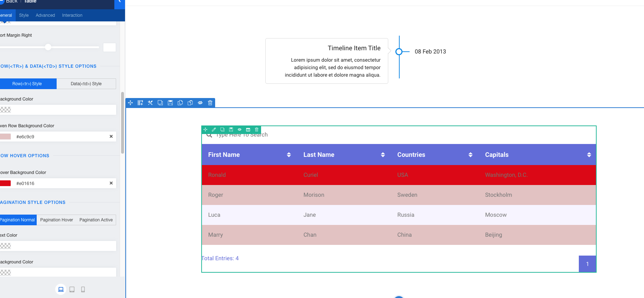Delete the row using blue toolbar trash icon
Image resolution: width=644 pixels, height=298 pixels.
pos(210,103)
